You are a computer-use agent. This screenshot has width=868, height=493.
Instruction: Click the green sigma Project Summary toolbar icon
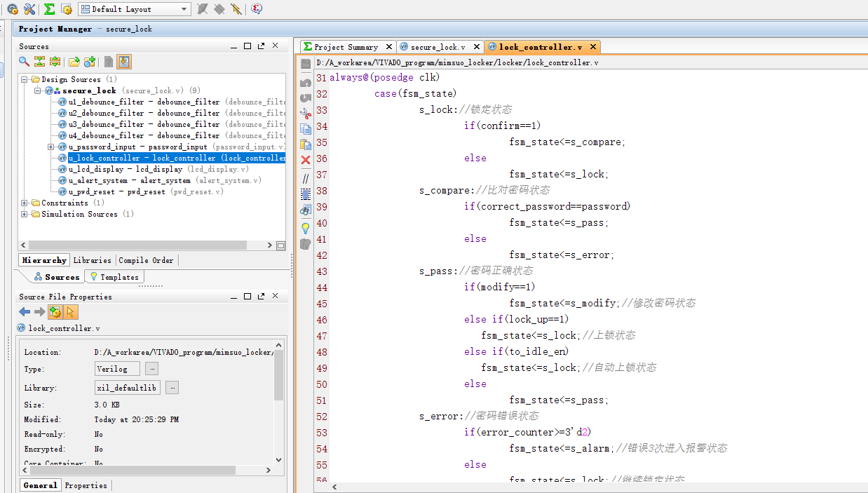49,9
